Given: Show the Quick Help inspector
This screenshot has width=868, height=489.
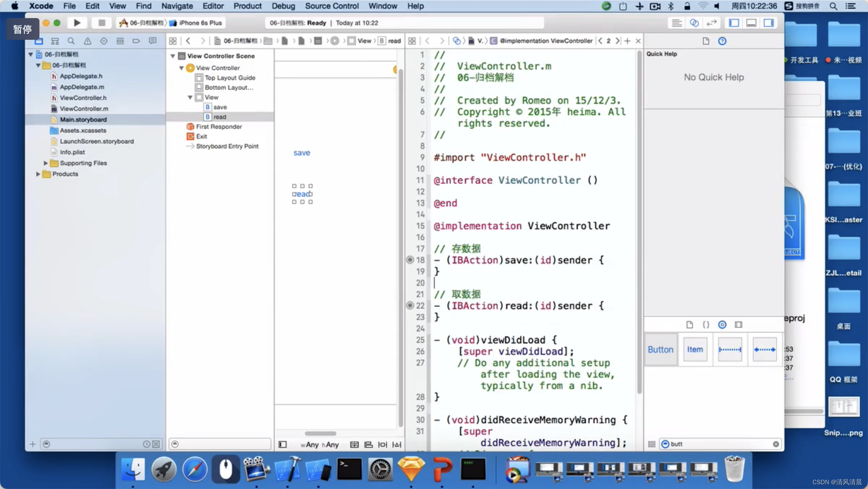Looking at the screenshot, I should point(722,41).
